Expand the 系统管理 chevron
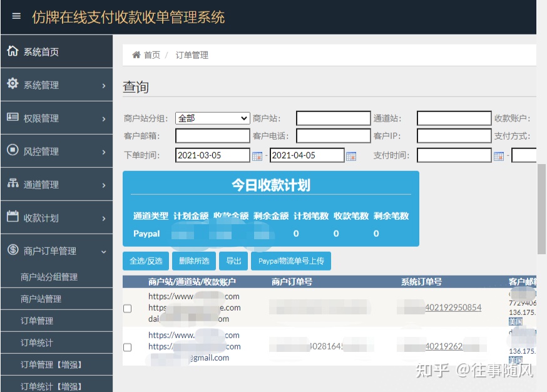547x392 pixels. (x=104, y=86)
